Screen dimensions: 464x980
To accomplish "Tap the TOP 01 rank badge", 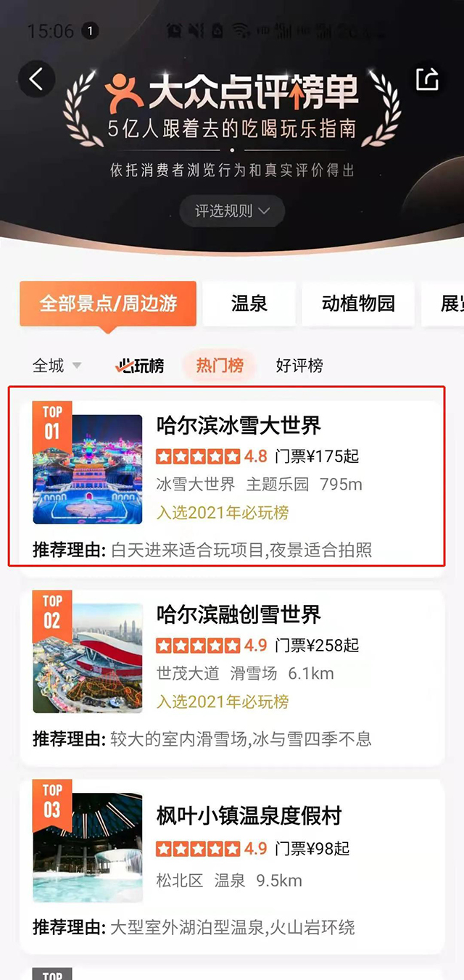I will click(x=52, y=423).
